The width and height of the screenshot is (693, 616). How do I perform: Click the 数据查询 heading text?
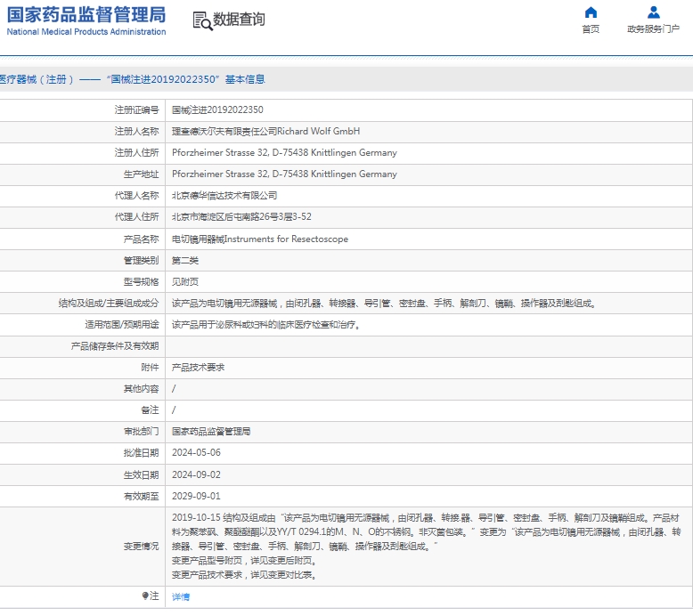239,20
